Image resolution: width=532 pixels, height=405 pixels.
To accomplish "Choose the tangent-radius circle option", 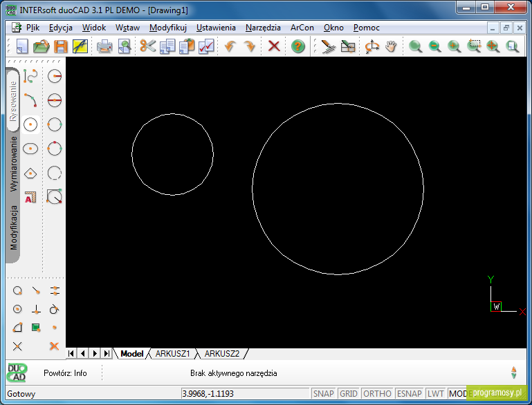I will tap(54, 196).
